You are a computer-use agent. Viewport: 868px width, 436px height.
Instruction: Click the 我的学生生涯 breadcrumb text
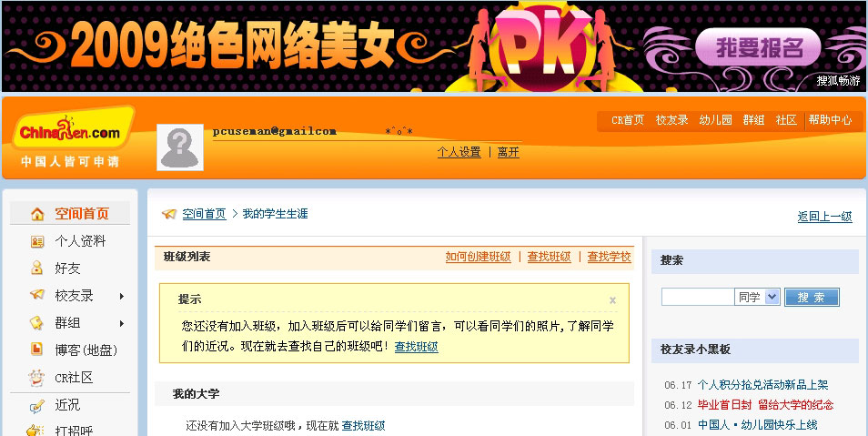[275, 214]
